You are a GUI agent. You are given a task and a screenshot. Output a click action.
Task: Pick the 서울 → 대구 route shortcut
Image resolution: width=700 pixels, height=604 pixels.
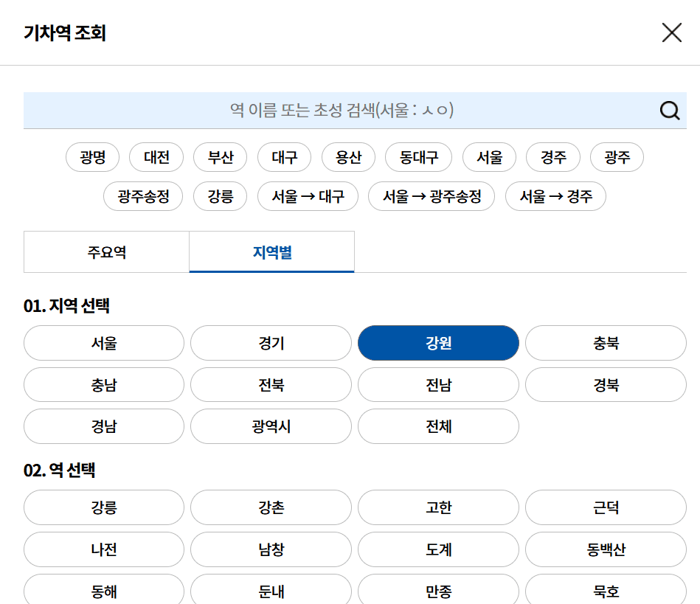pyautogui.click(x=308, y=196)
